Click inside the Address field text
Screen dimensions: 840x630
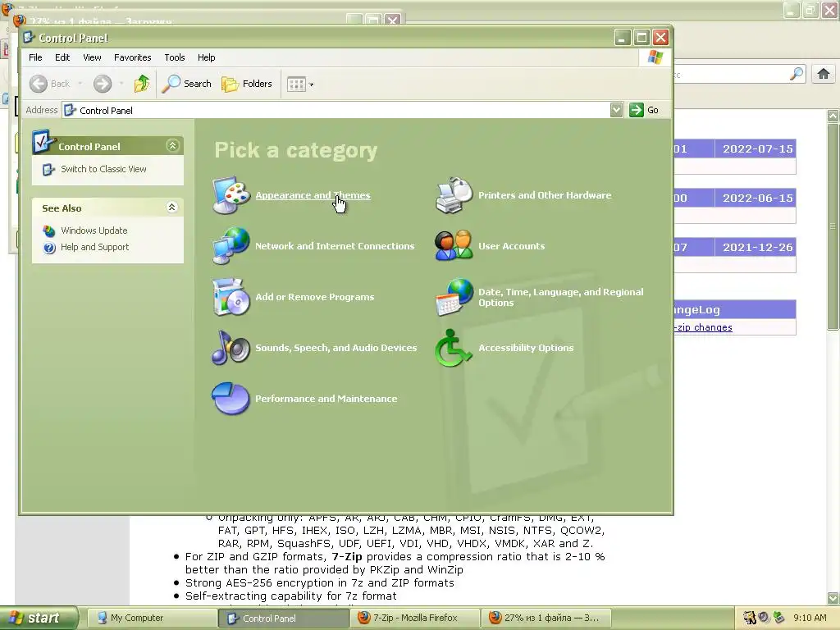point(106,111)
